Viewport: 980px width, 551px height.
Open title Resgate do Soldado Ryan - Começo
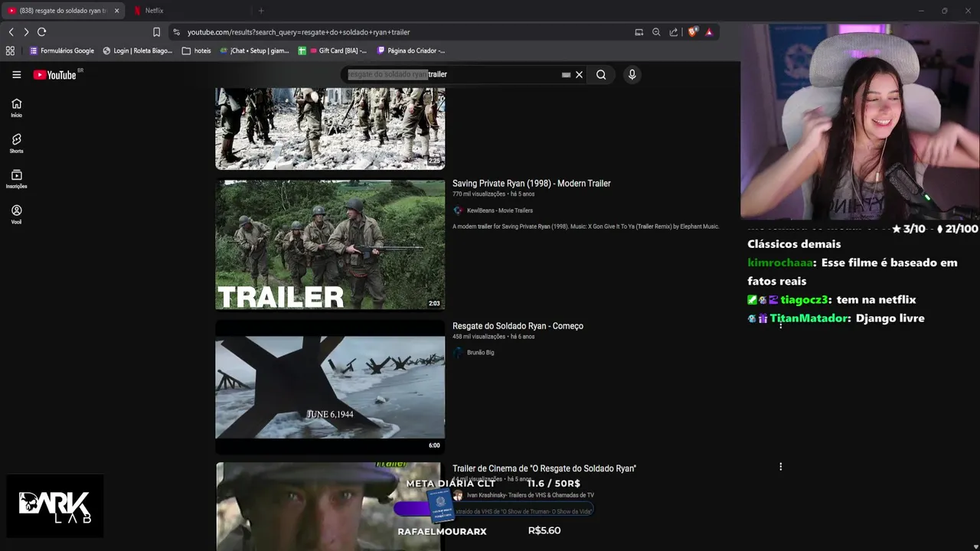(518, 326)
